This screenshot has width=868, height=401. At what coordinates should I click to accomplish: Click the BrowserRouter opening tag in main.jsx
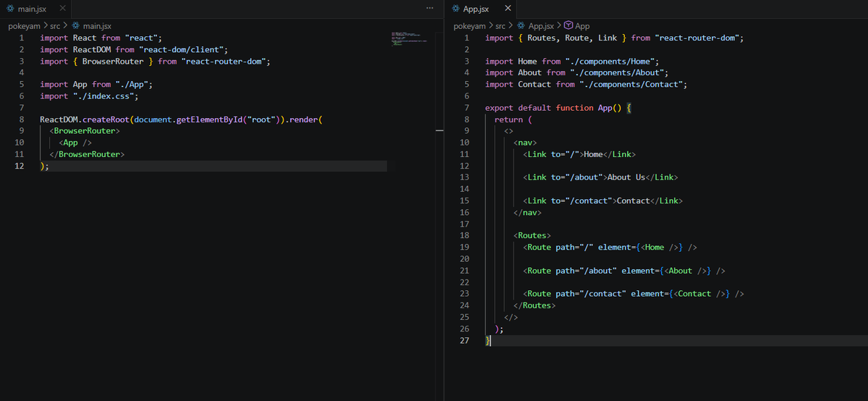point(85,131)
